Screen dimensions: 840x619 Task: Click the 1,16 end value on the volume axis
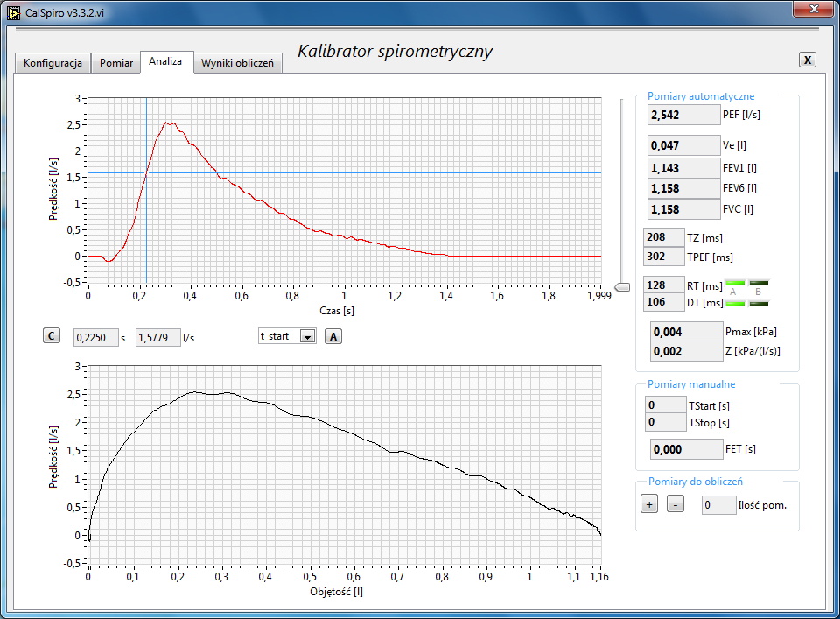[599, 577]
